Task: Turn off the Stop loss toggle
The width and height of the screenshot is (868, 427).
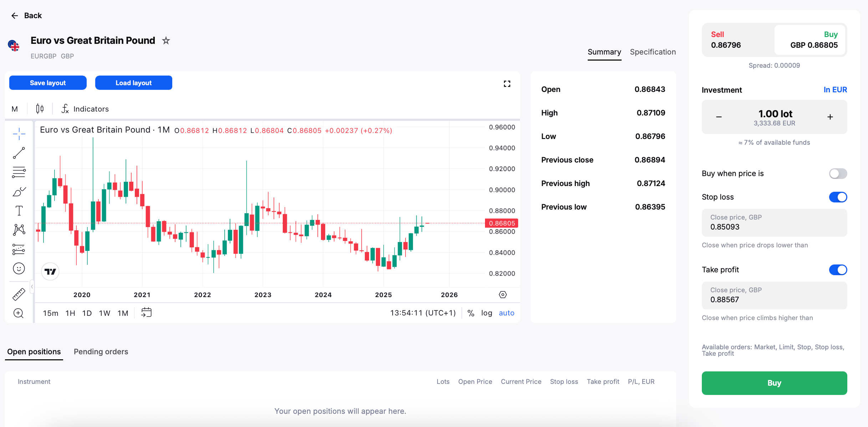Action: pos(838,197)
